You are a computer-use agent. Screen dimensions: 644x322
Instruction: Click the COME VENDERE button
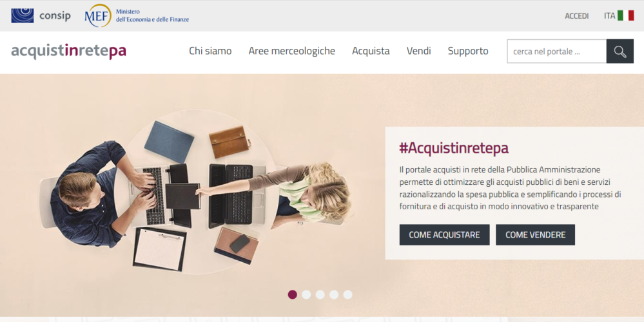click(x=535, y=234)
